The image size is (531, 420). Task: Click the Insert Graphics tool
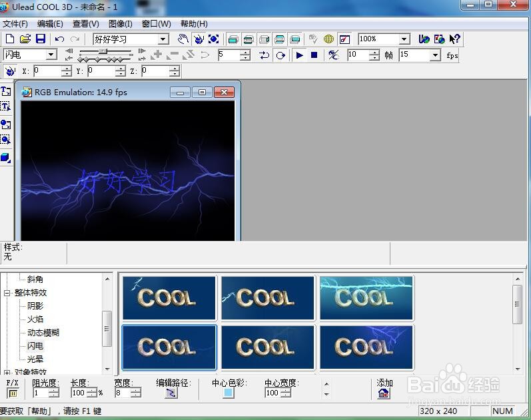point(6,124)
